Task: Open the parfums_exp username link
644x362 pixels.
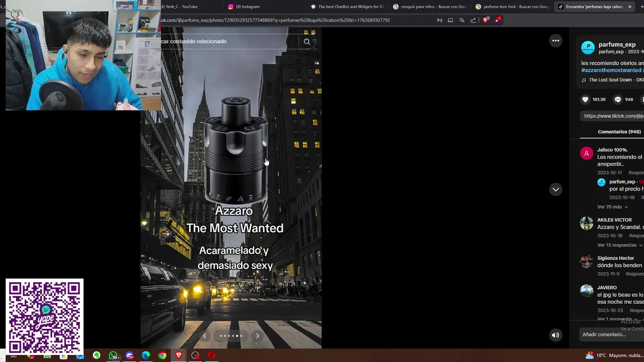Action: (x=617, y=45)
